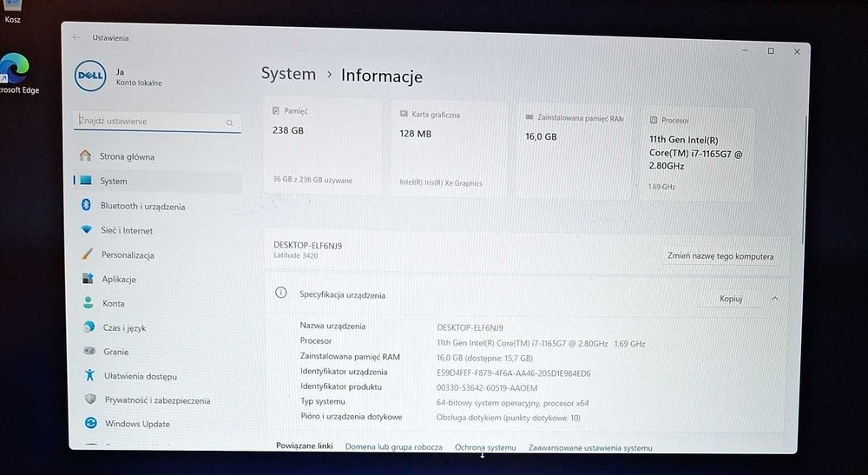Screen dimensions: 868x475
Task: Click the back arrow in the Ustawienia title bar
Action: tap(76, 37)
